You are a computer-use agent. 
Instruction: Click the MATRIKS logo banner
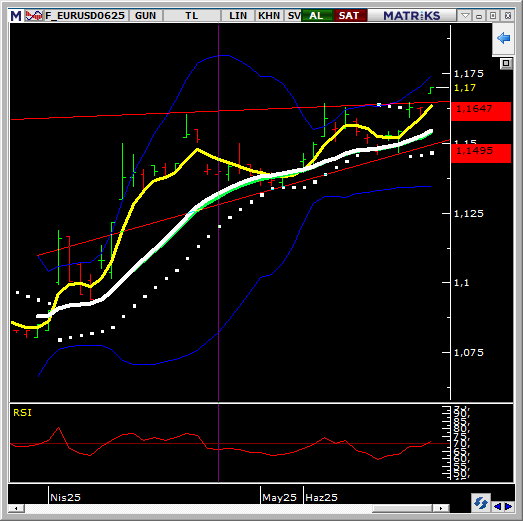(412, 16)
